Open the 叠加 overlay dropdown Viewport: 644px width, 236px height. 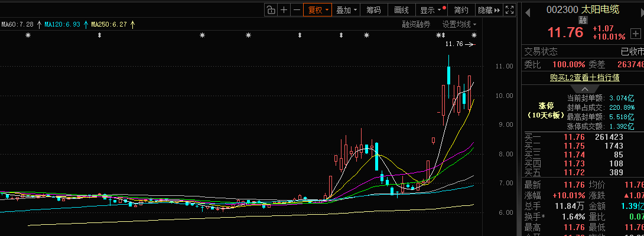pos(346,10)
